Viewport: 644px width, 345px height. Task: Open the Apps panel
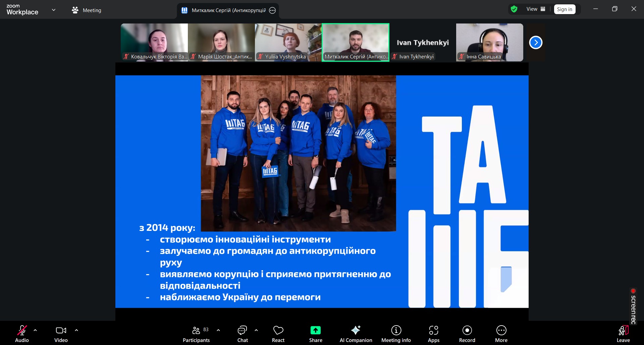click(433, 334)
